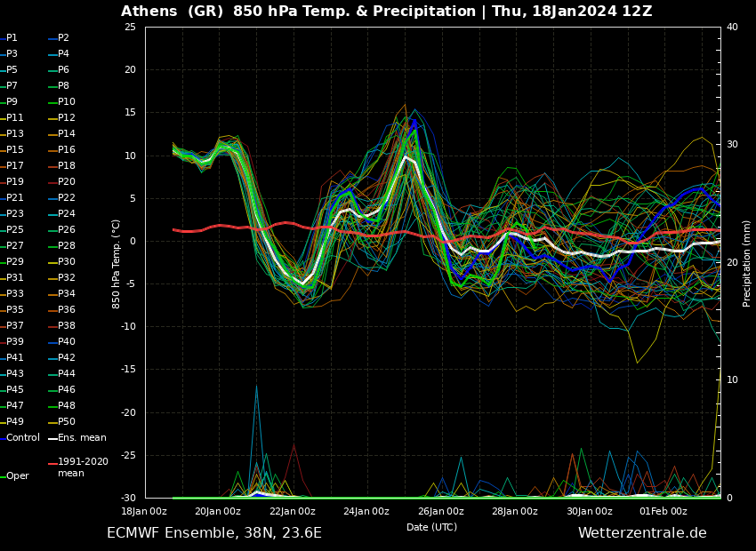Select the 26Jan 00z date tick
This screenshot has width=756, height=551.
(x=440, y=511)
